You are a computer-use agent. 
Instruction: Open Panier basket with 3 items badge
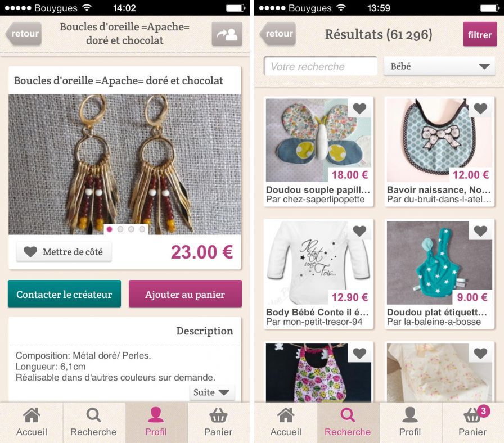(x=472, y=422)
